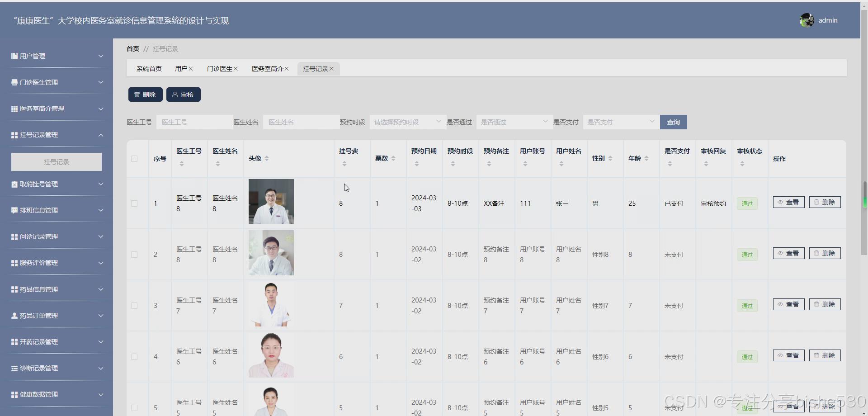Sort by 挂号费 column arrows
Screen dimensions: 868x416
point(344,164)
